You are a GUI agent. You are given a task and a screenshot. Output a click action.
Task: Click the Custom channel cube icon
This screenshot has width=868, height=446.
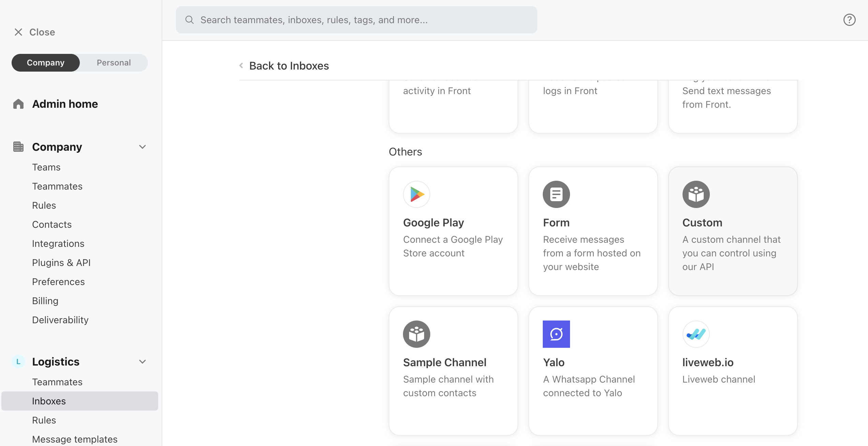[696, 194]
